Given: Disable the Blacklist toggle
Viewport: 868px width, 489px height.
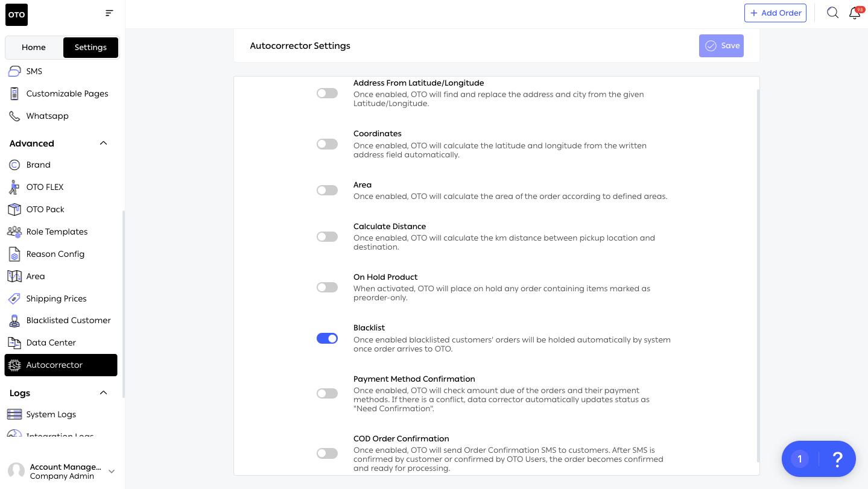Looking at the screenshot, I should click(x=327, y=338).
